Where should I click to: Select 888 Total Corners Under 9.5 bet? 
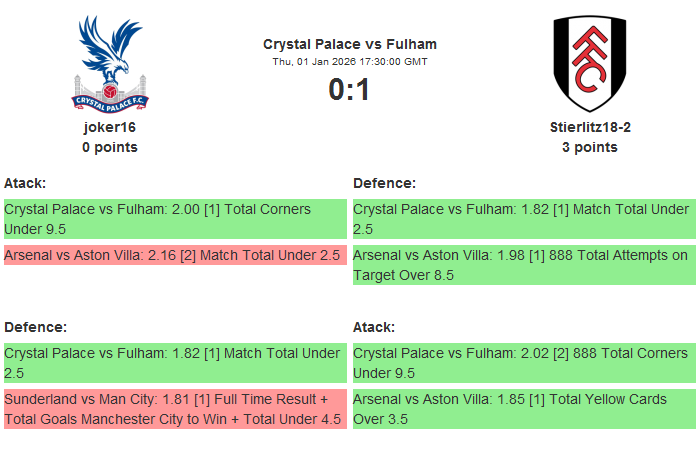[523, 362]
